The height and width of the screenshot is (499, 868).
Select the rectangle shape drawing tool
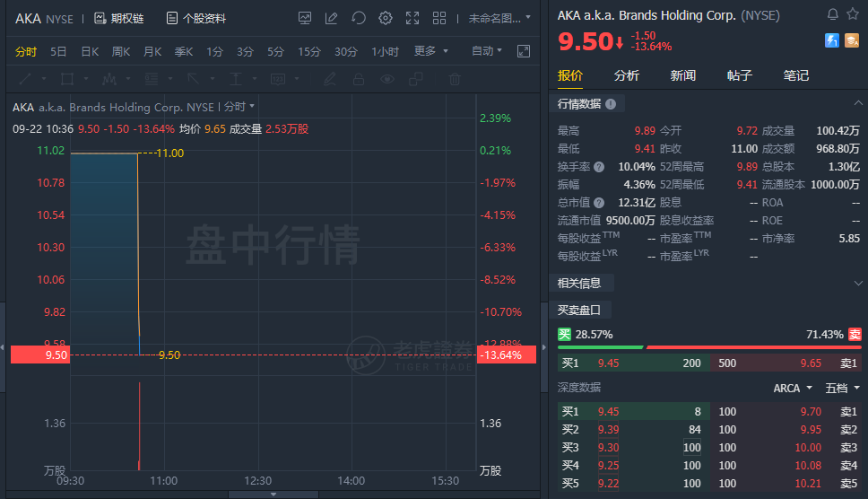[x=67, y=79]
